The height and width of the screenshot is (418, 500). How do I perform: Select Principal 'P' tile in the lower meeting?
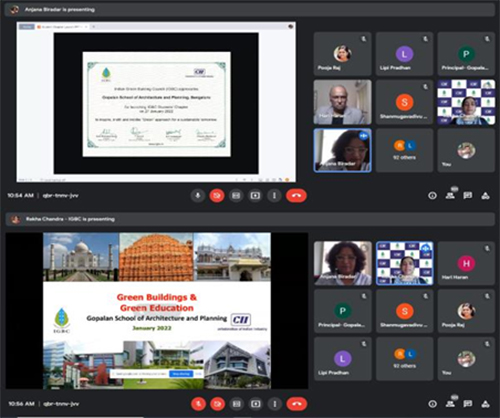(342, 311)
